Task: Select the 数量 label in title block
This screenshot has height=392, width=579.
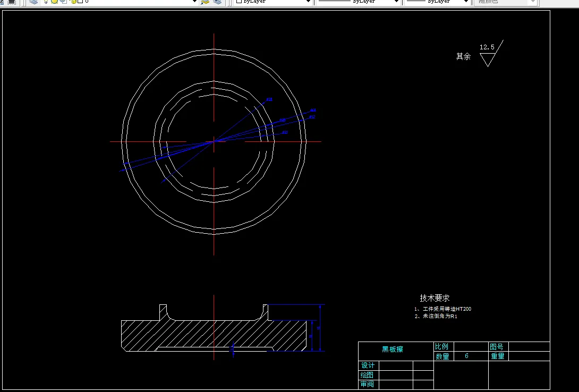Action: tap(442, 356)
